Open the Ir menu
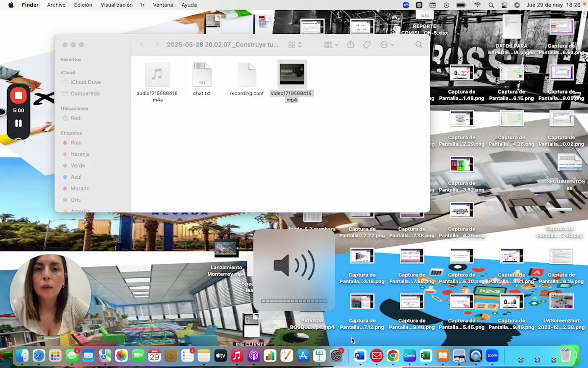The width and height of the screenshot is (588, 368). click(143, 5)
